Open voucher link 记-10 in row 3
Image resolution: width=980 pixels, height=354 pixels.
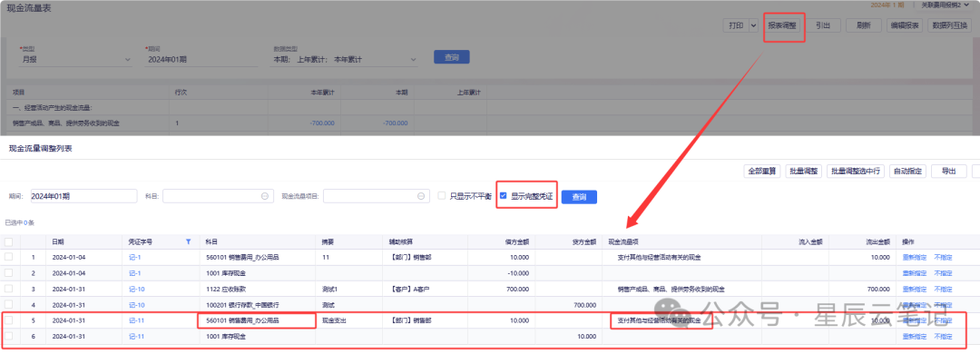[x=136, y=289]
